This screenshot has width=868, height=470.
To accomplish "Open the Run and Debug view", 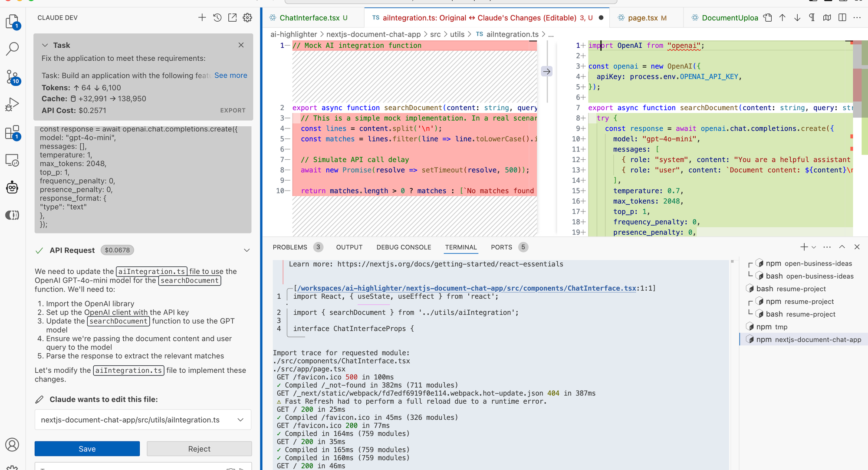I will 12,105.
